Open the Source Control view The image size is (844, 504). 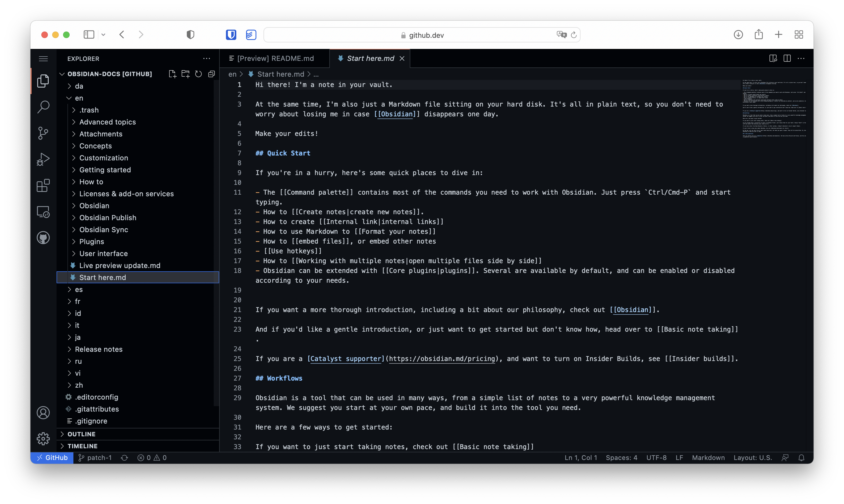point(43,133)
